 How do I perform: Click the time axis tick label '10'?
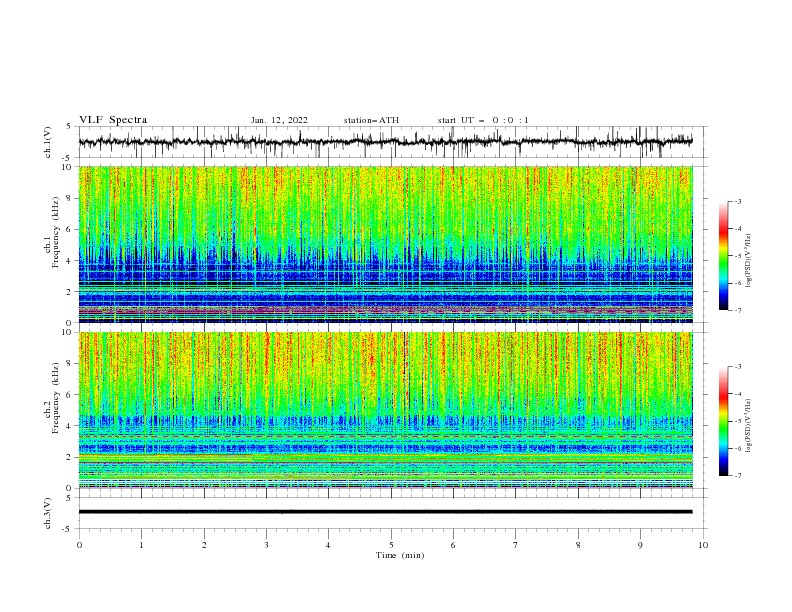coord(703,545)
